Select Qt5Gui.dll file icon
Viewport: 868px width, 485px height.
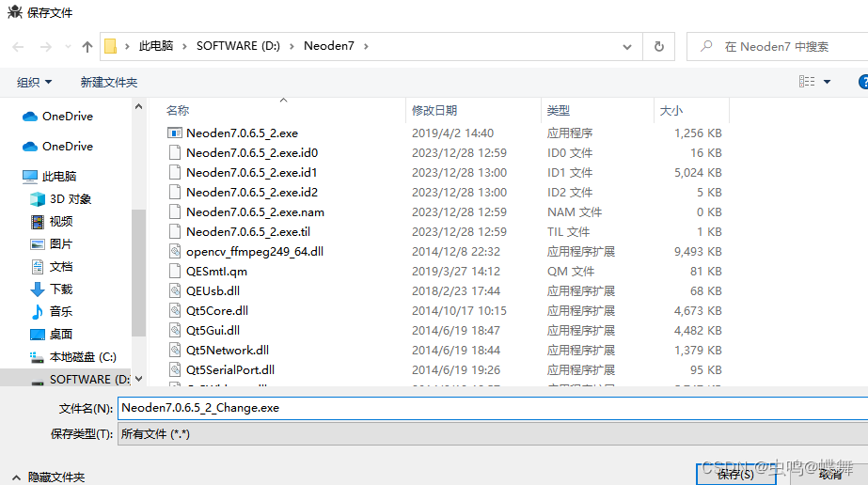tap(175, 331)
